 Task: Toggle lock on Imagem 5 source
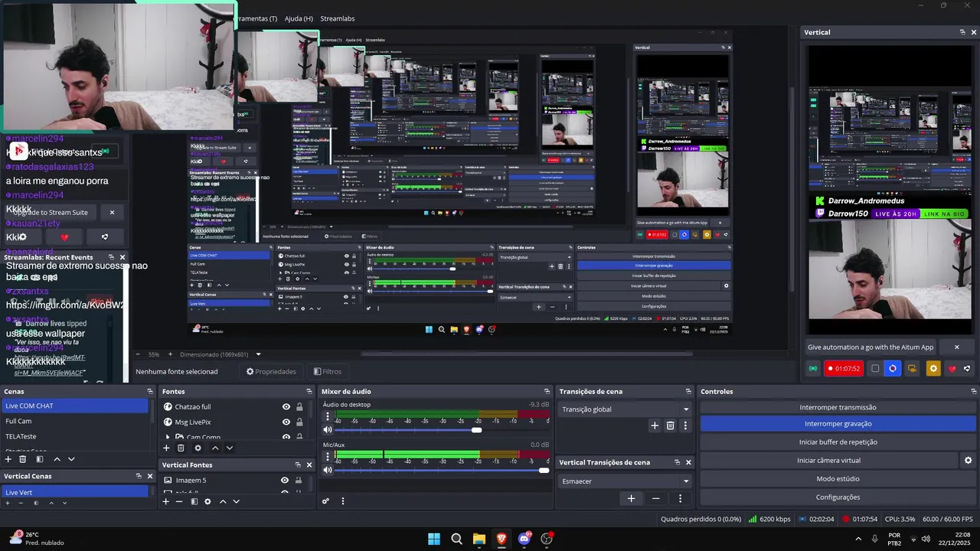(299, 481)
